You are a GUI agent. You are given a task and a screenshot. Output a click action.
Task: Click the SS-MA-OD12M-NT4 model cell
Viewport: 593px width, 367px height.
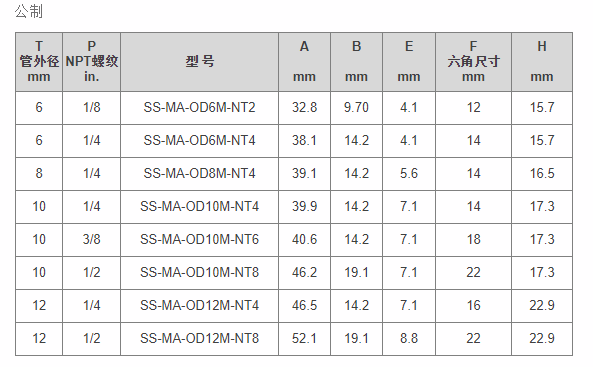point(199,305)
